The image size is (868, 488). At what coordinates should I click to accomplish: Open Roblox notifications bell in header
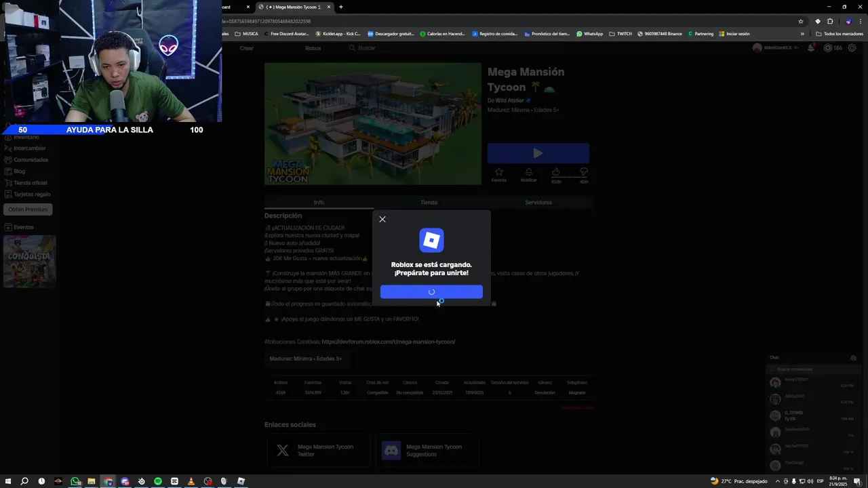coord(810,48)
